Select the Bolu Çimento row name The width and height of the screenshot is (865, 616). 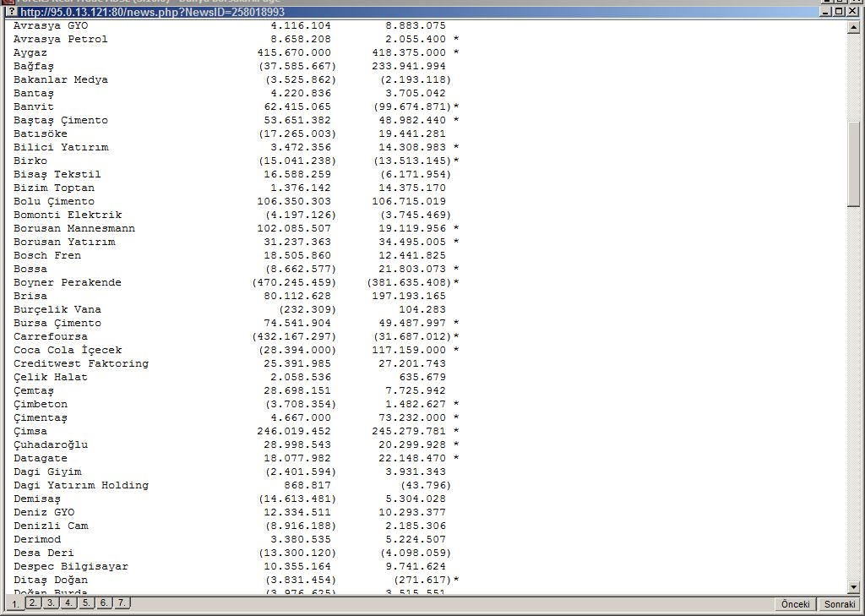(54, 201)
